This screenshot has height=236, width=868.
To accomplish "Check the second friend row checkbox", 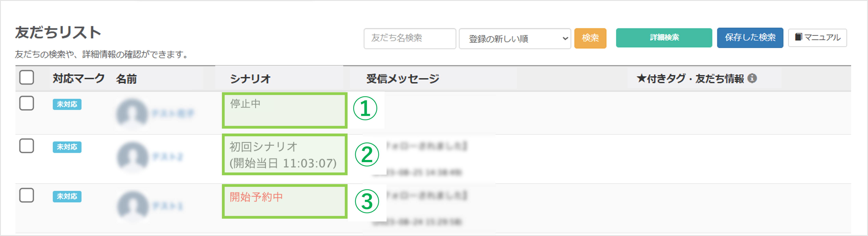I will click(x=27, y=146).
